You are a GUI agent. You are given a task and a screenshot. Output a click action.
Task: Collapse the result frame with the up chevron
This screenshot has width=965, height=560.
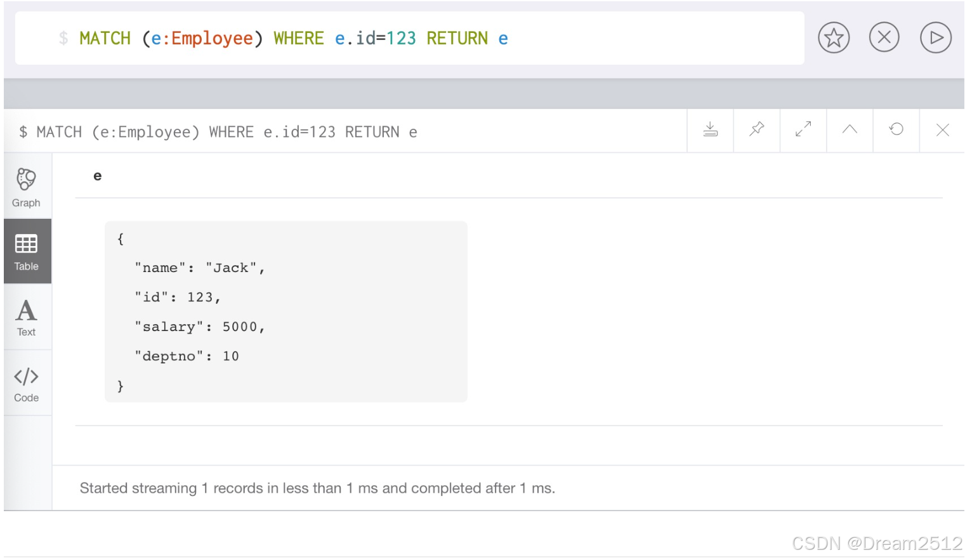click(850, 130)
